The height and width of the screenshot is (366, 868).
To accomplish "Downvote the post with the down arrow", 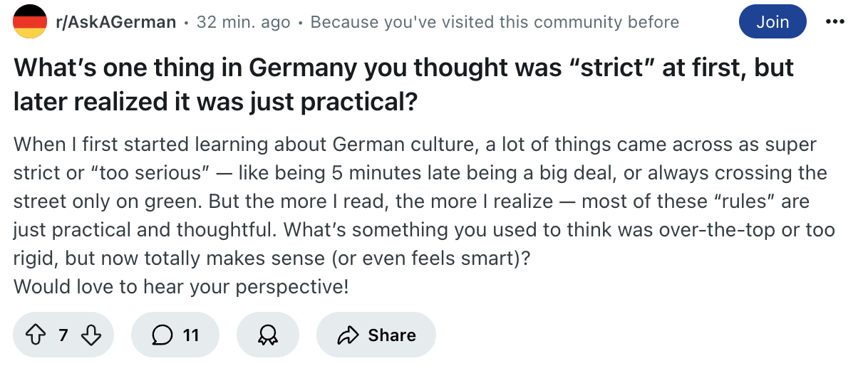I will tap(92, 335).
